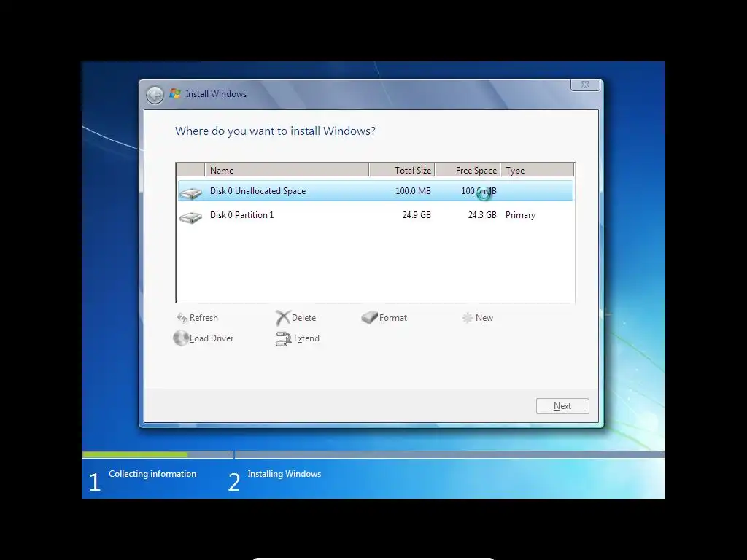Refresh the disk list
Image resolution: width=747 pixels, height=560 pixels.
[204, 318]
